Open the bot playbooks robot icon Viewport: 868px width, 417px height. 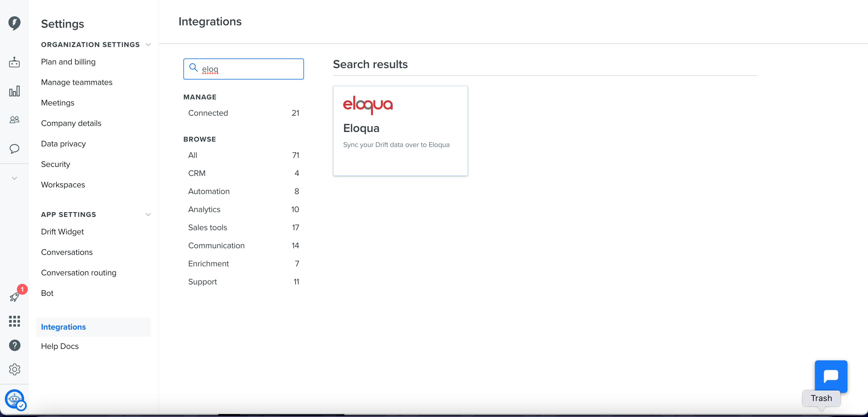click(x=14, y=63)
